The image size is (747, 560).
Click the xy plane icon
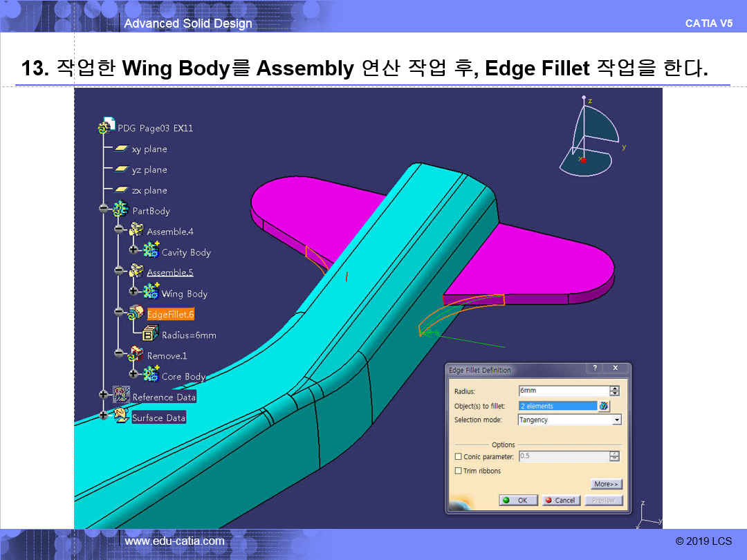pos(122,149)
